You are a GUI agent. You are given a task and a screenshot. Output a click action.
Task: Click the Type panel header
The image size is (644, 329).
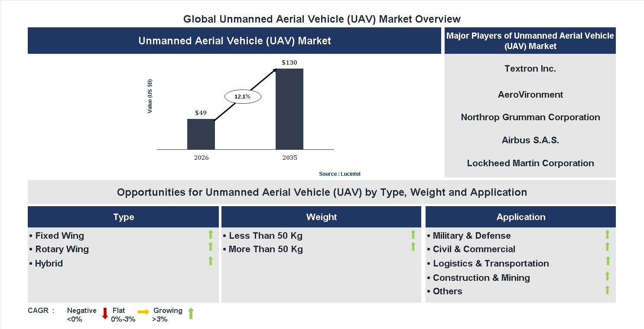pos(123,217)
